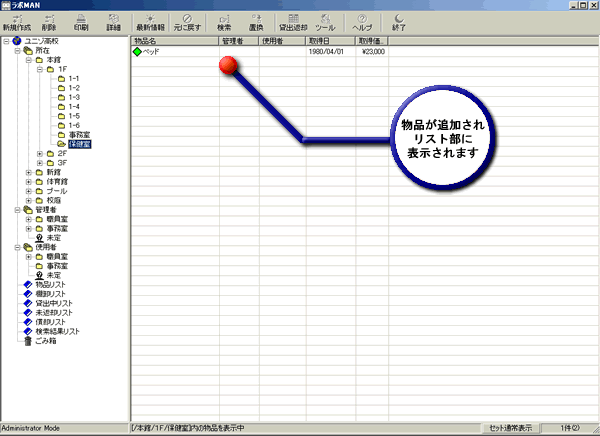Click the セット通常表示 status bar panel

coord(511,428)
